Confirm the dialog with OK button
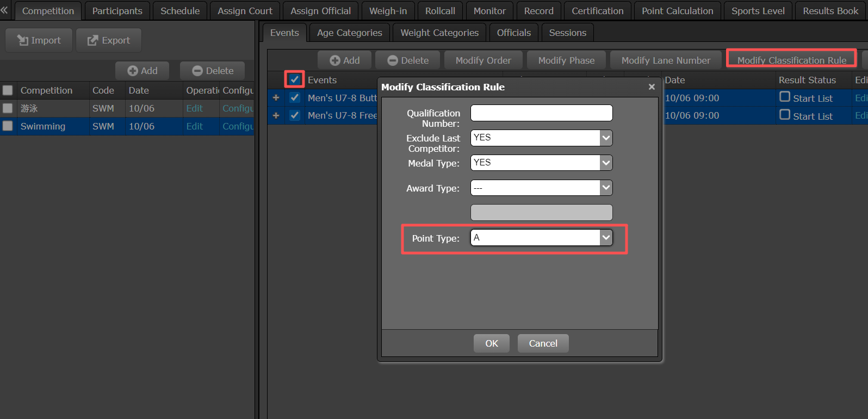This screenshot has height=419, width=868. [x=491, y=343]
